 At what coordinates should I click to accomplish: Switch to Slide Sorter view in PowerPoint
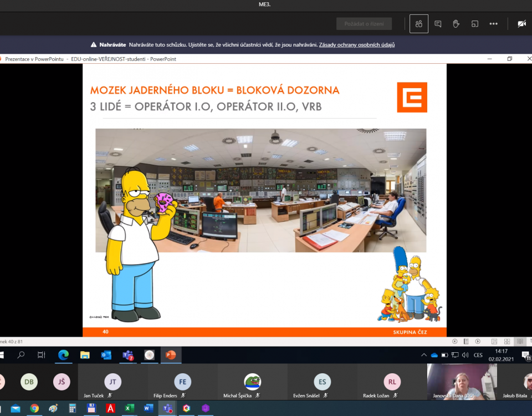point(507,341)
